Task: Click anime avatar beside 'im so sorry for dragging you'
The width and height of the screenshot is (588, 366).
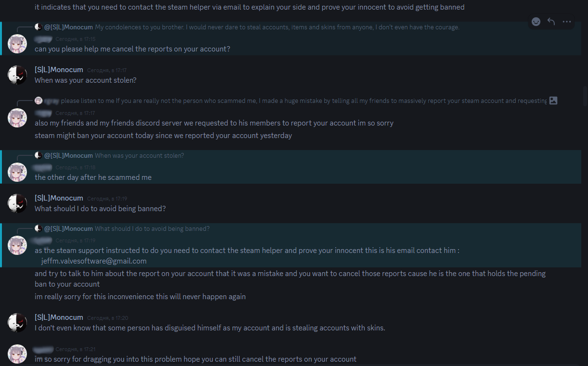Action: pyautogui.click(x=17, y=354)
